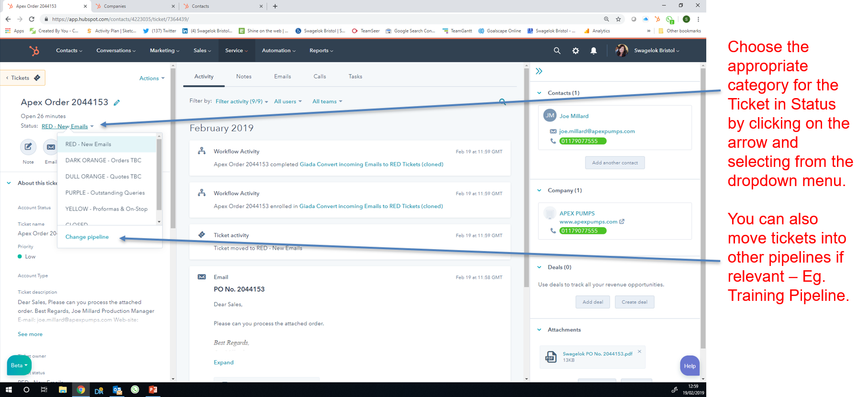This screenshot has width=868, height=397.
Task: Click the Email envelope icon under Status
Action: point(51,147)
